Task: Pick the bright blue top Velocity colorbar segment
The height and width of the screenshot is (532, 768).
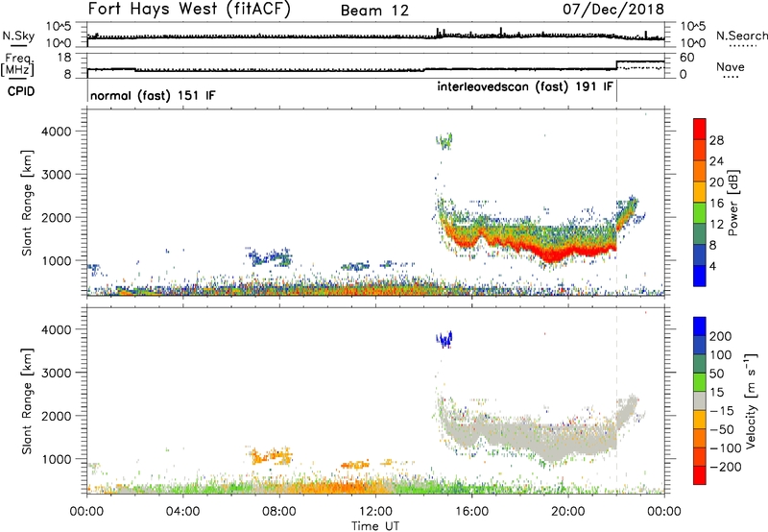Action: (x=700, y=326)
